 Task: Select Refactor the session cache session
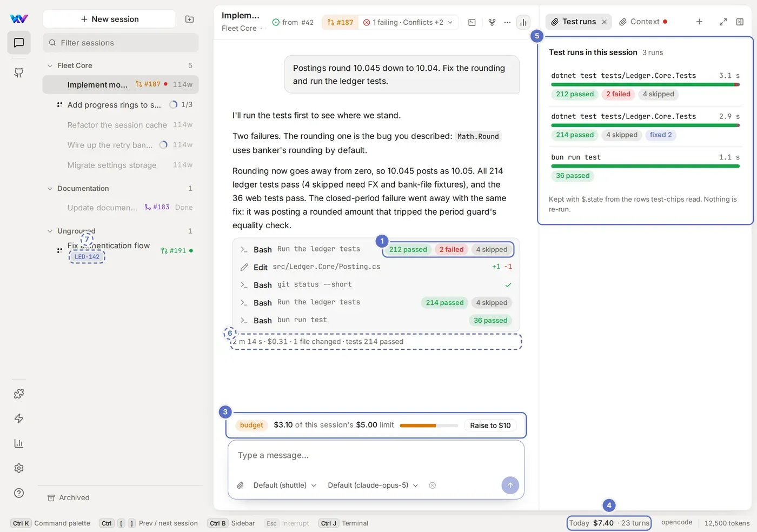[x=121, y=125]
